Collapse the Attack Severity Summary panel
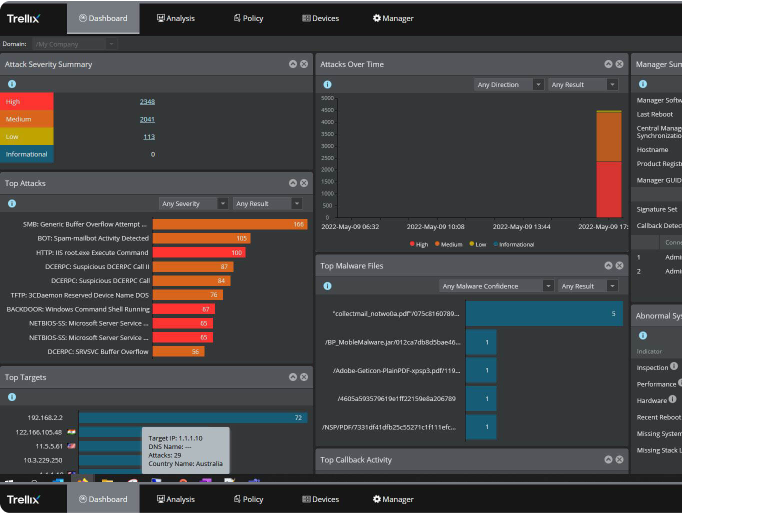Screen dimensions: 768x513 pyautogui.click(x=293, y=64)
